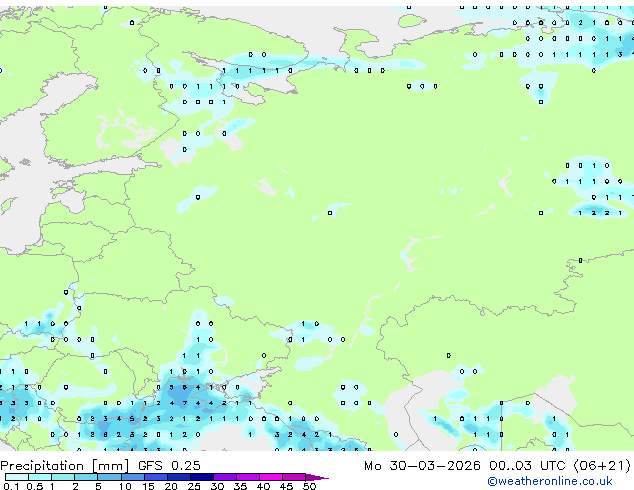Screen dimensions: 634x490
Task: Click the "Mo 30-03-2026" date text
Action: [x=422, y=465]
